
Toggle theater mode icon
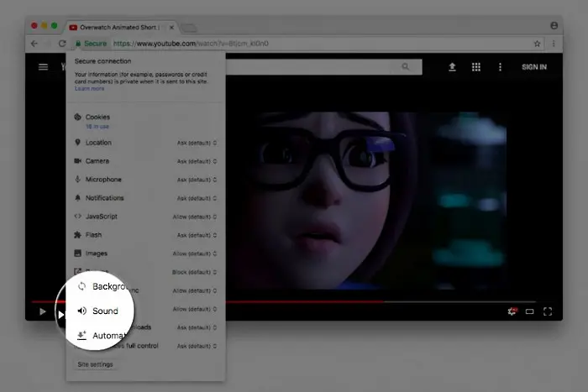click(529, 311)
